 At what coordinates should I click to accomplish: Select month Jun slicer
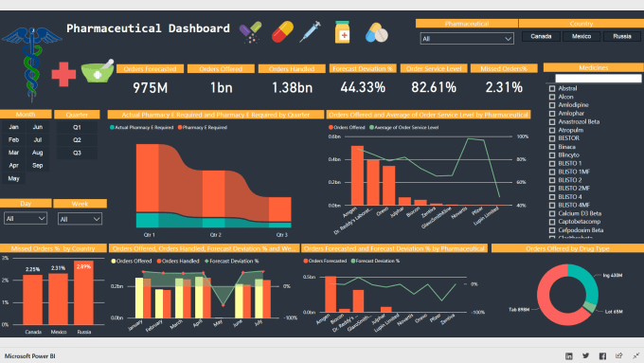[x=37, y=127]
